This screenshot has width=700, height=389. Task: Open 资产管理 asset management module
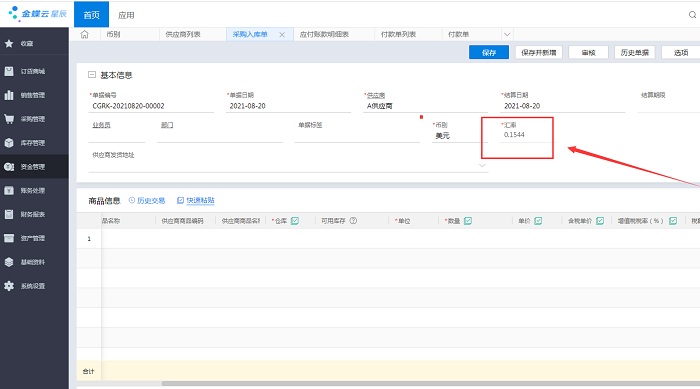click(34, 238)
